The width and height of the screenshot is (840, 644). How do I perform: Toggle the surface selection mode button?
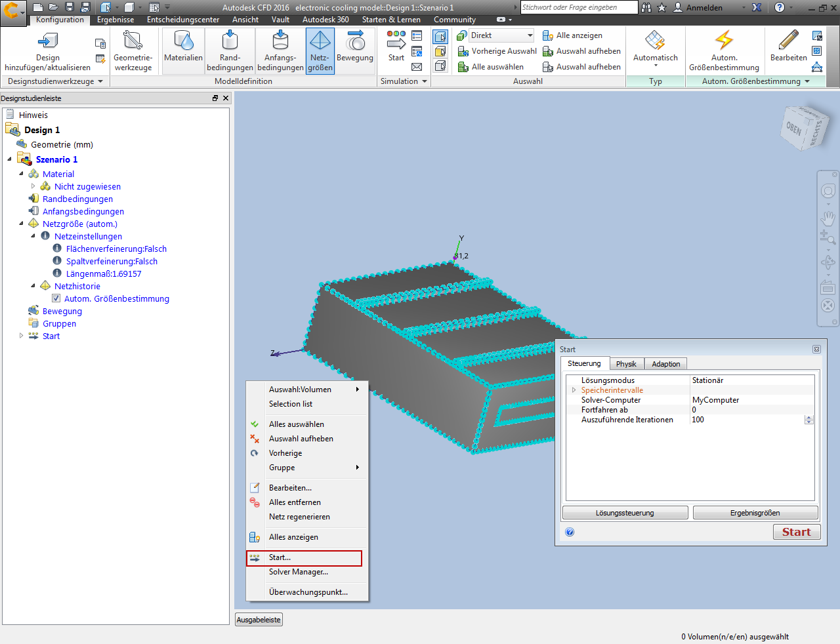(440, 51)
